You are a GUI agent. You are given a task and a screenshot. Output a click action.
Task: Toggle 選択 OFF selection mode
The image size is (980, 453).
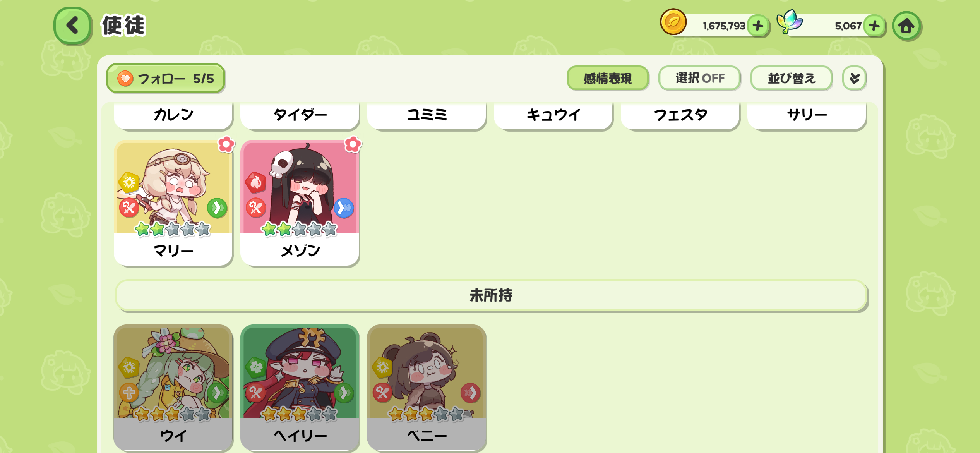pyautogui.click(x=700, y=78)
